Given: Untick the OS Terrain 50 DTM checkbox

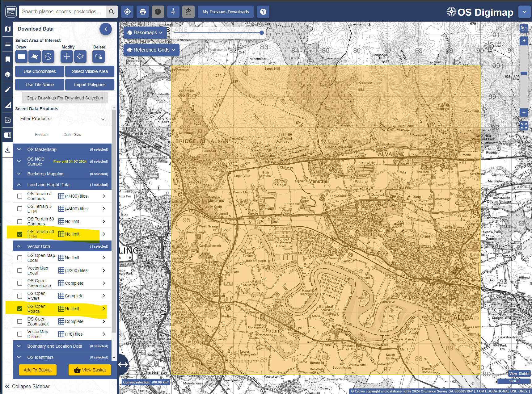Looking at the screenshot, I should point(20,234).
